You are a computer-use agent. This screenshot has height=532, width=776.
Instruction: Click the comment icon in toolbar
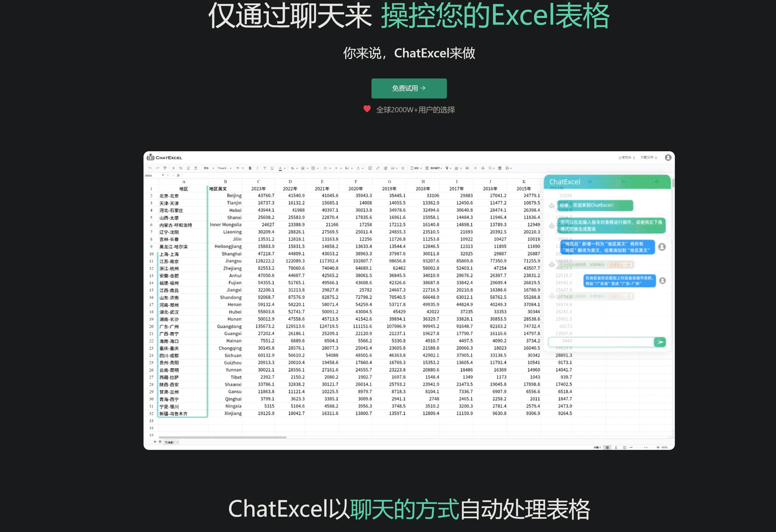click(x=393, y=168)
